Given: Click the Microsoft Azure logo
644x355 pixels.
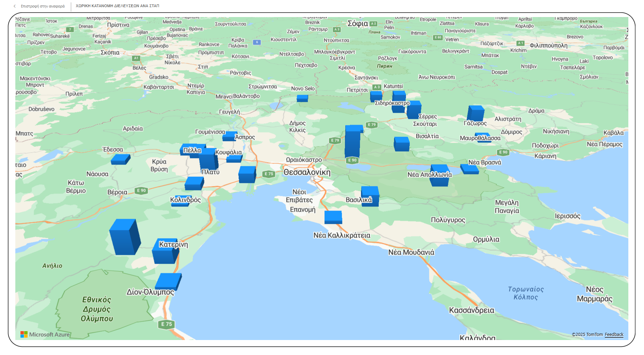Looking at the screenshot, I should [45, 335].
